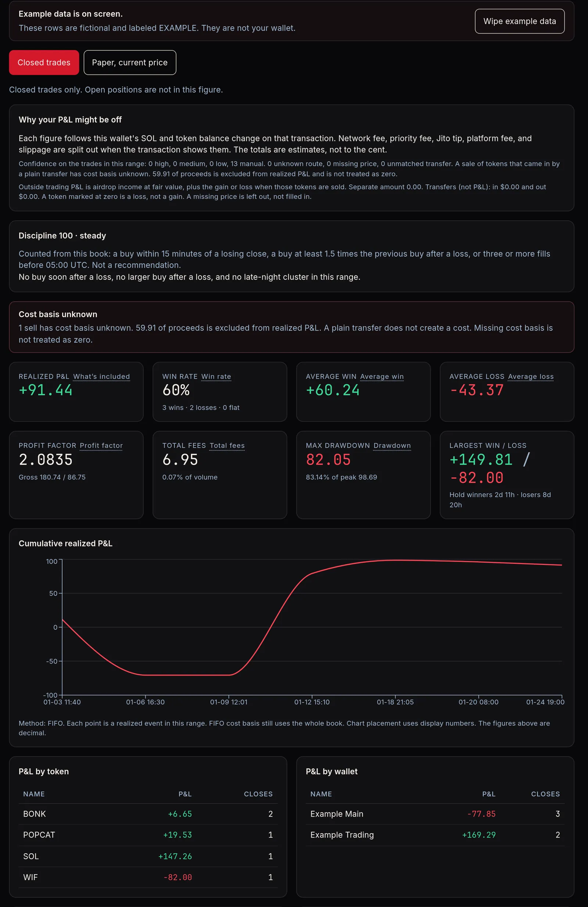Screen dimensions: 588x907
Task: Click the +147.26 P&L cell for SOL
Action: click(x=175, y=856)
